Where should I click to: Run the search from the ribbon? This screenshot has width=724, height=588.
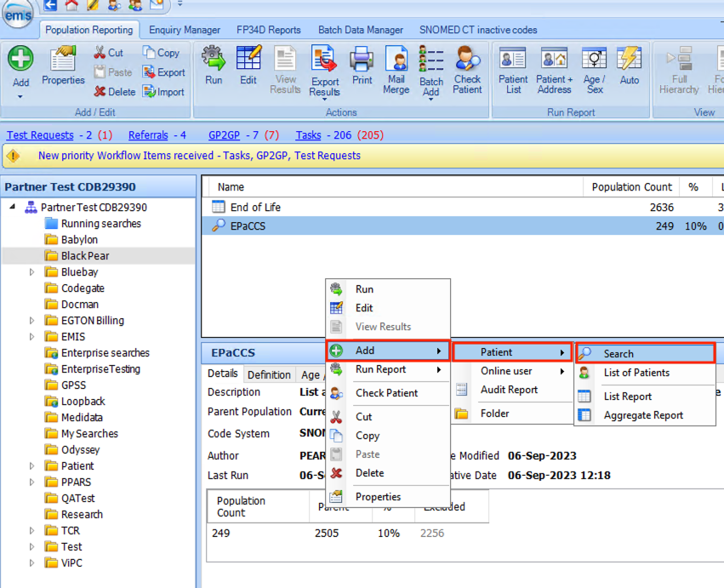(214, 66)
